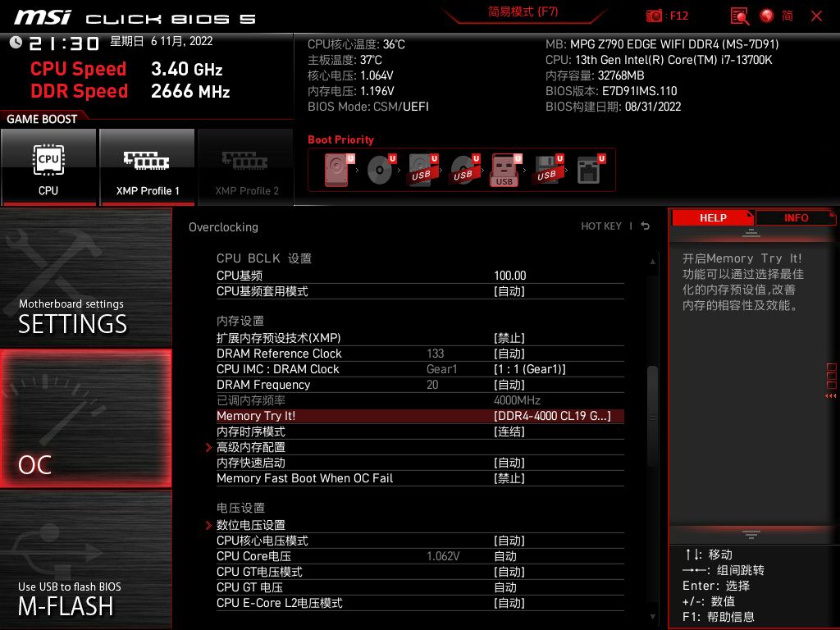Click the scroll up arrow of settings list
The image size is (840, 630).
coord(652,262)
